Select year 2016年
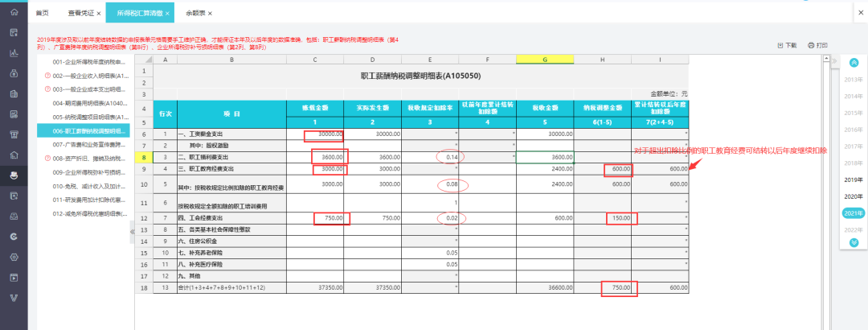The image size is (868, 330). (854, 130)
